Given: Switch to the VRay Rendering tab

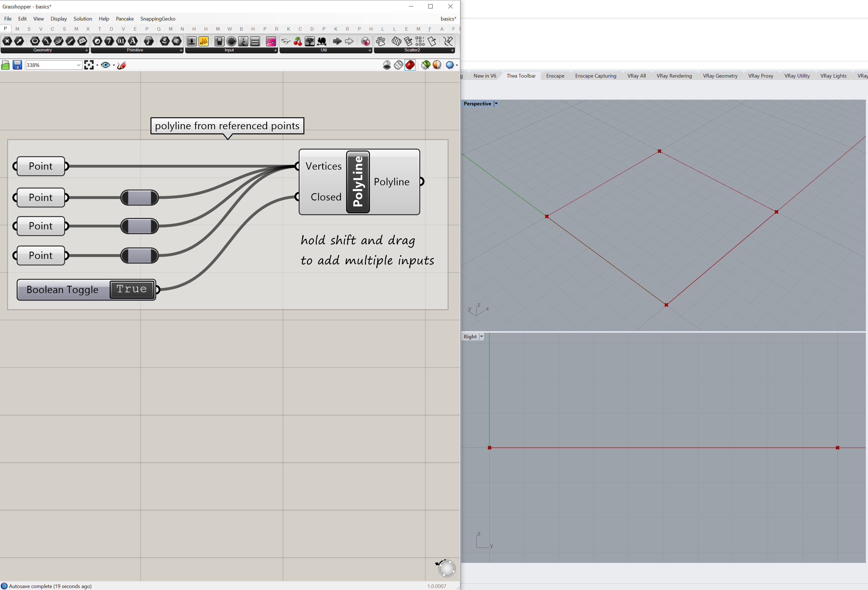Looking at the screenshot, I should [x=674, y=76].
